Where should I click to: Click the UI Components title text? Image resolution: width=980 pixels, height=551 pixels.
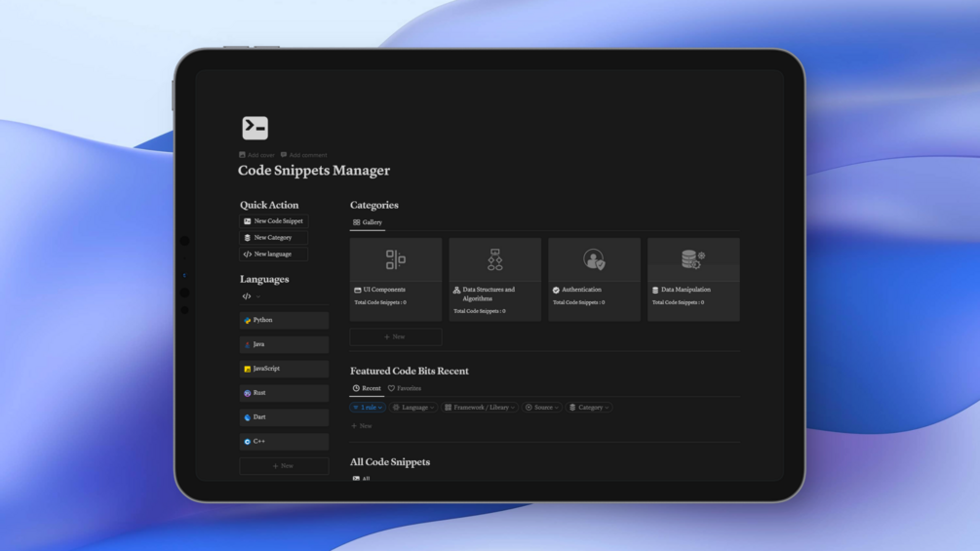[x=384, y=290]
